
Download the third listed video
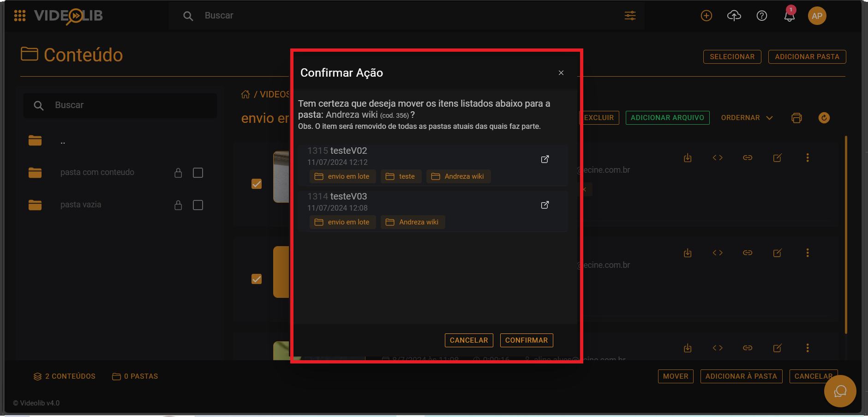tap(688, 348)
